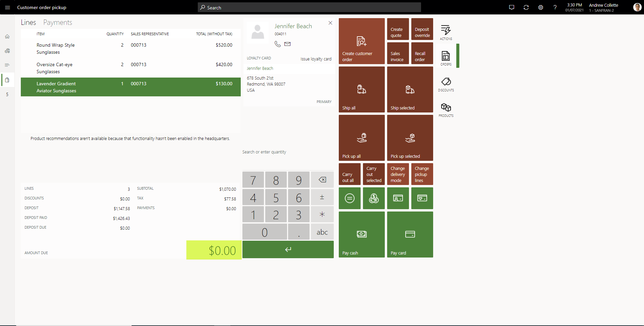Select the Round Wrap Style Sunglasses line

[x=131, y=49]
